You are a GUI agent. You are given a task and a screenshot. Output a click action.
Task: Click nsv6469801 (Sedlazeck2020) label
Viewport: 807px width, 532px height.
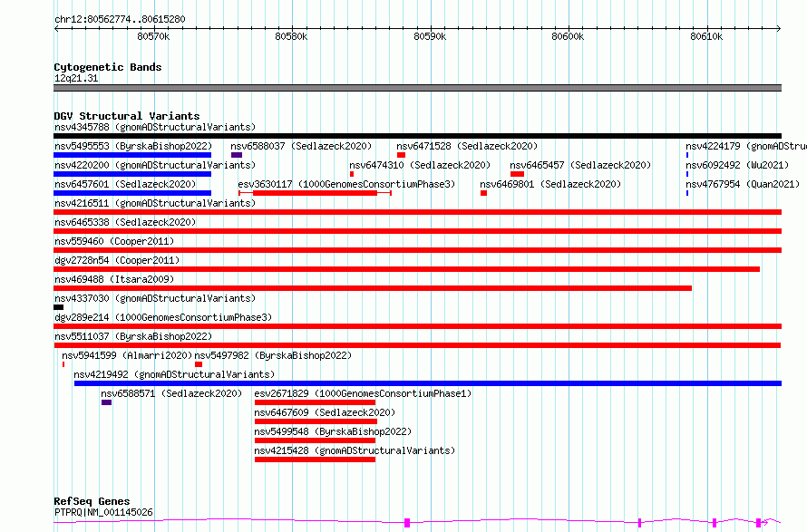550,184
